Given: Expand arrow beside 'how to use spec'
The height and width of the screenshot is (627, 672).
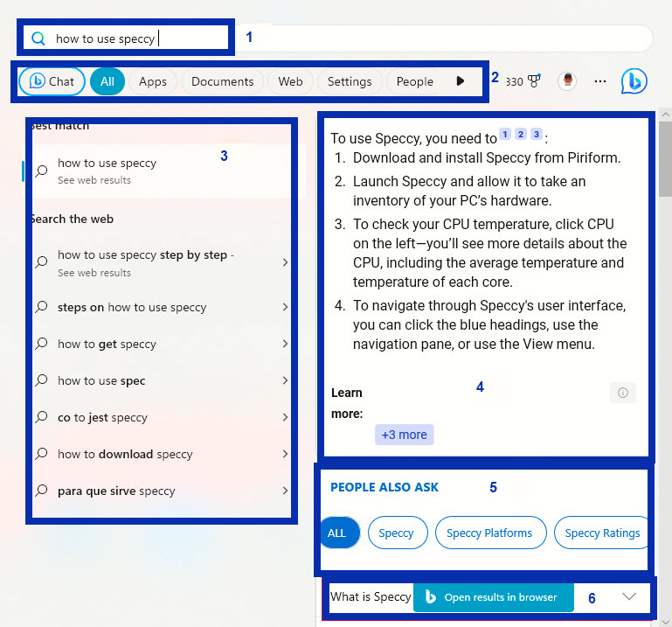Looking at the screenshot, I should pyautogui.click(x=285, y=380).
